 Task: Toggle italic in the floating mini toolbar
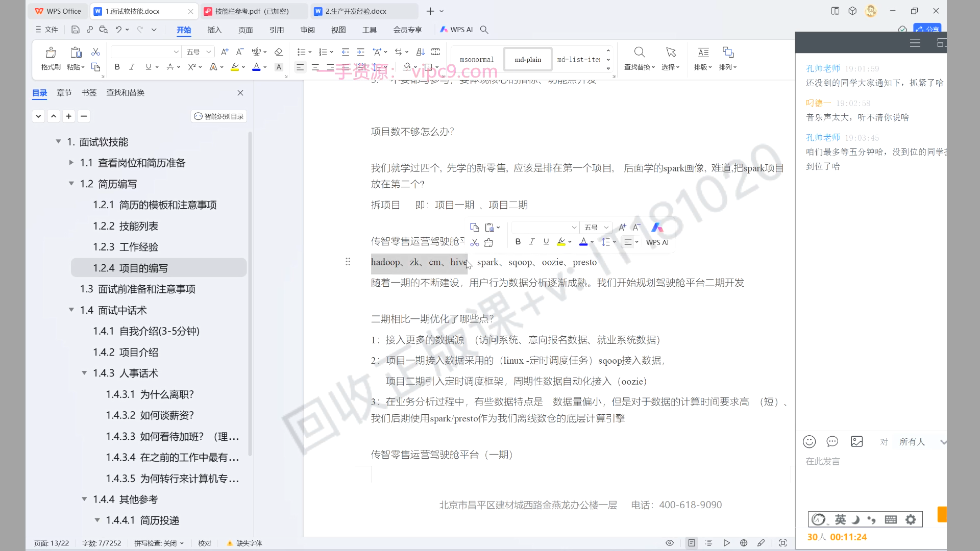coord(532,242)
